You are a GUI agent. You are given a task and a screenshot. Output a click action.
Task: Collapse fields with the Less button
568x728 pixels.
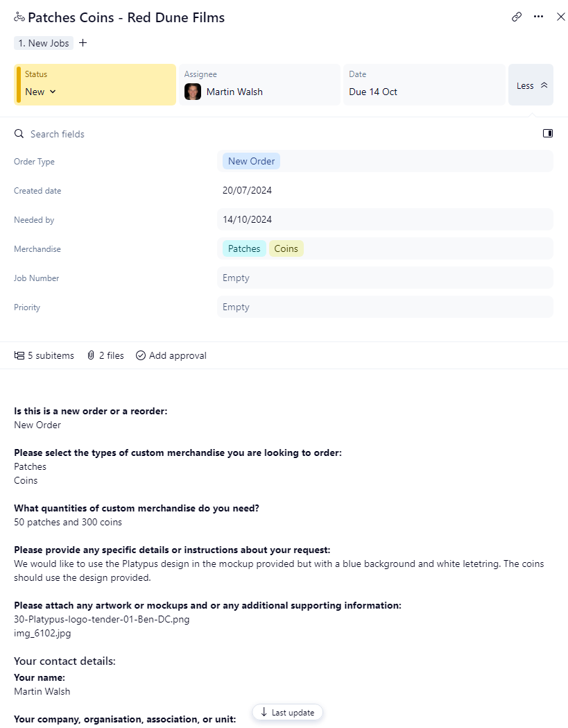tap(531, 85)
